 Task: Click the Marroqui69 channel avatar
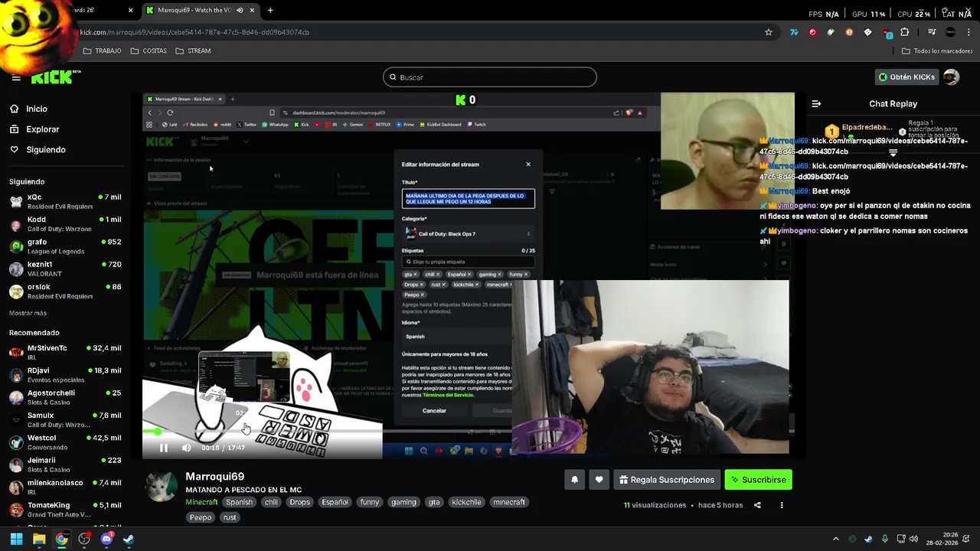tap(162, 486)
